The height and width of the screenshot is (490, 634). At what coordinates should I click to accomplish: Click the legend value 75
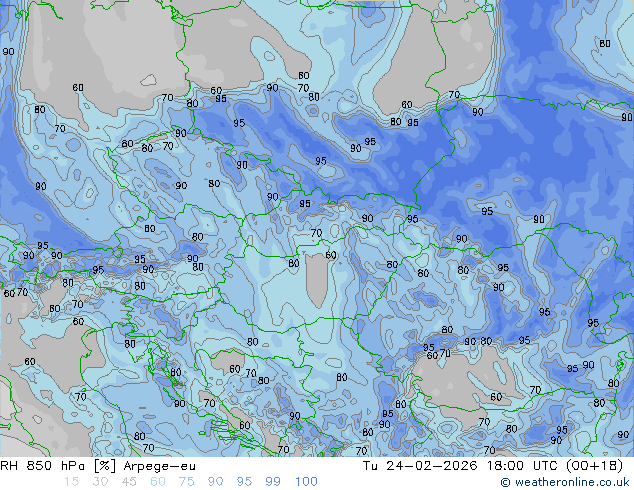pos(186,482)
